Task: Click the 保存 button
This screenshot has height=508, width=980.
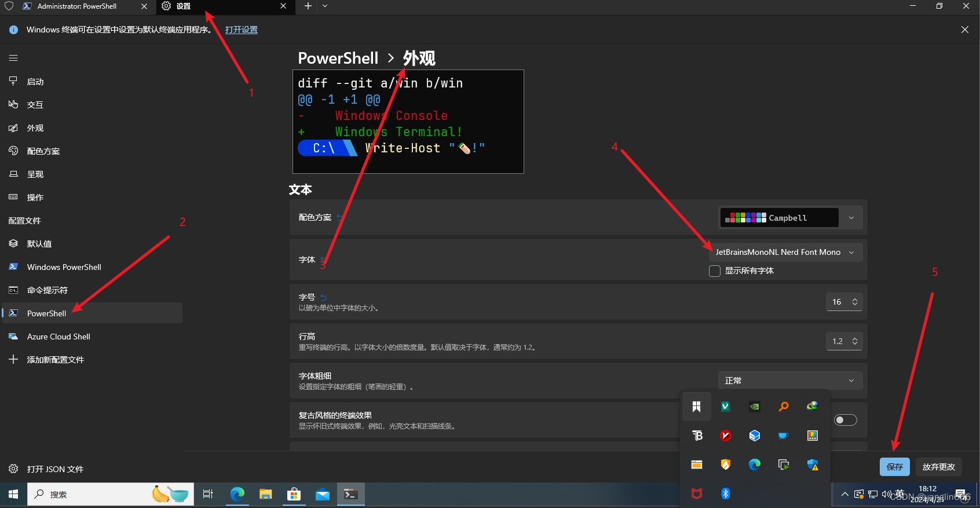Action: [895, 467]
